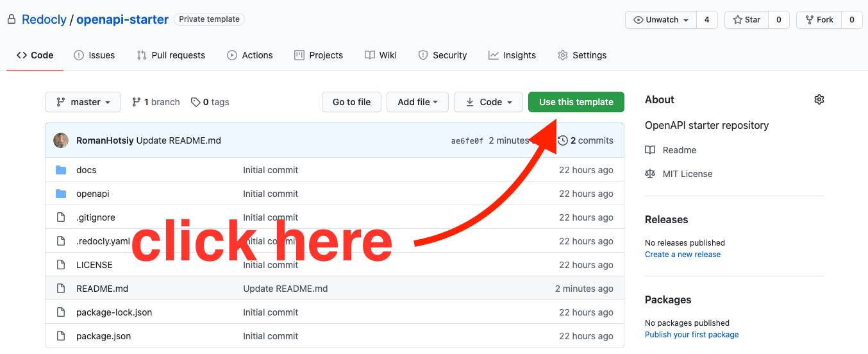Open the README.md file name
Viewport: 868px width, 354px height.
click(x=103, y=289)
